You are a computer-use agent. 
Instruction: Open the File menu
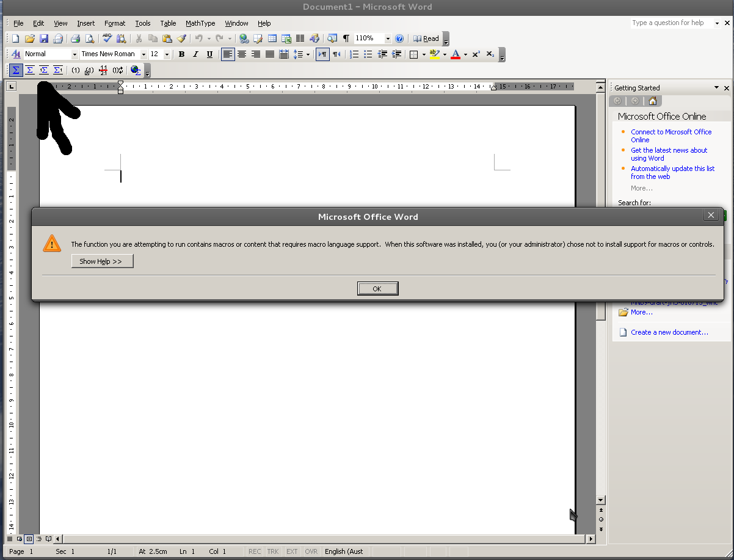coord(18,23)
